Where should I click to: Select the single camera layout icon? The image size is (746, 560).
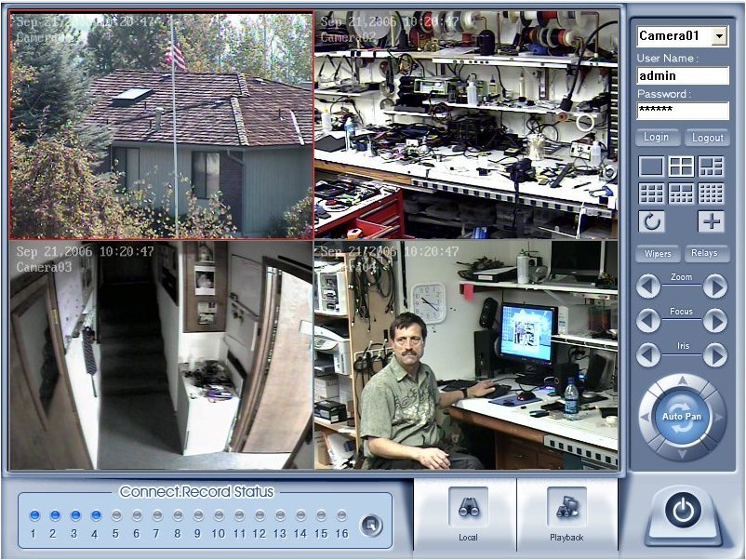[x=651, y=166]
